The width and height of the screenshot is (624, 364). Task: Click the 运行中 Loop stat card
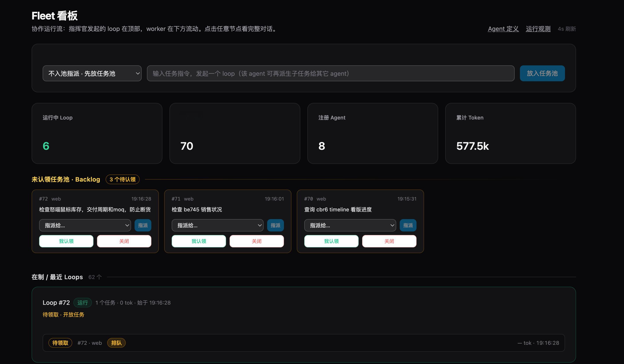point(97,133)
